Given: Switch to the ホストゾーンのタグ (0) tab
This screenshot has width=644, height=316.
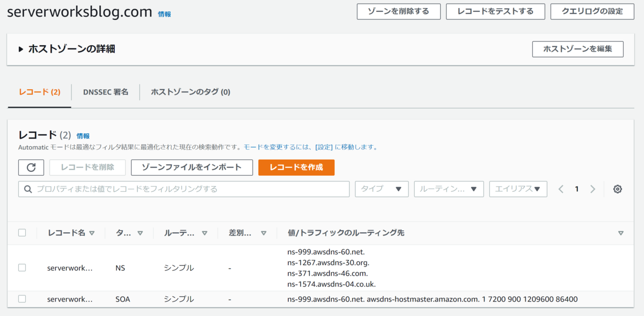Looking at the screenshot, I should click(191, 92).
